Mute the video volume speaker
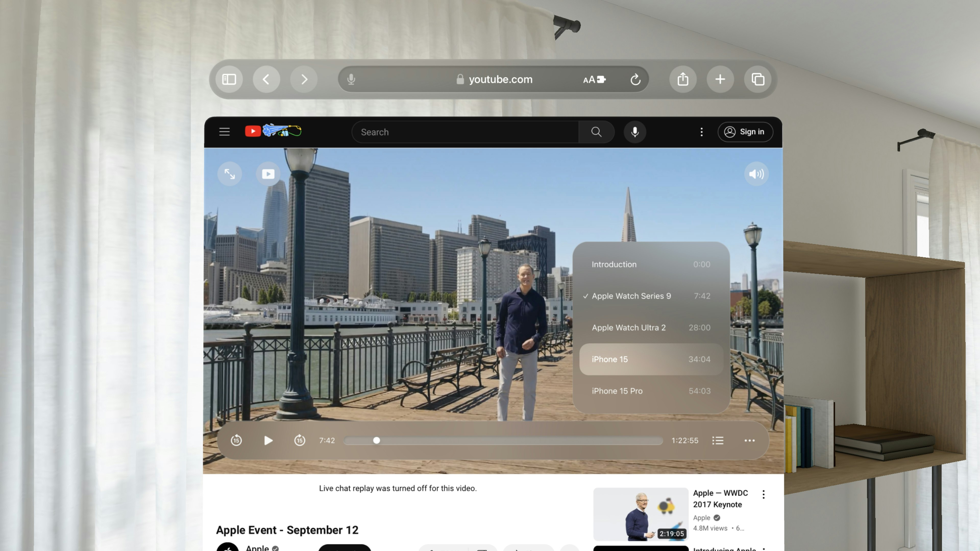 point(756,174)
